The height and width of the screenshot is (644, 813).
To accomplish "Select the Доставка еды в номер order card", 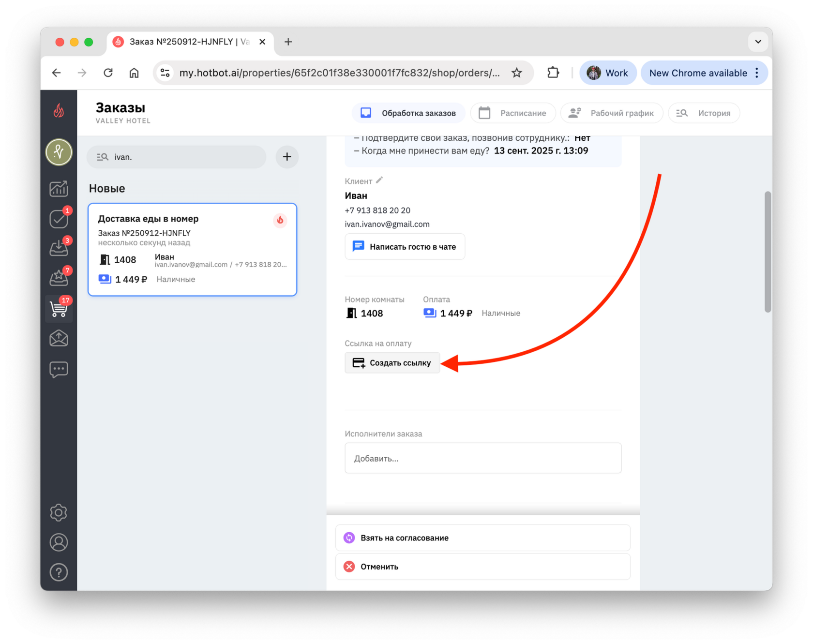I will click(x=193, y=249).
